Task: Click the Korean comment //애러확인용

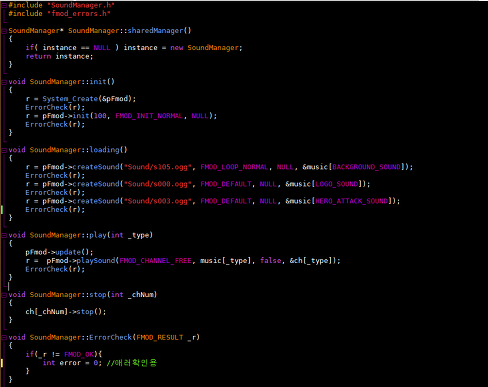Action: pyautogui.click(x=132, y=363)
